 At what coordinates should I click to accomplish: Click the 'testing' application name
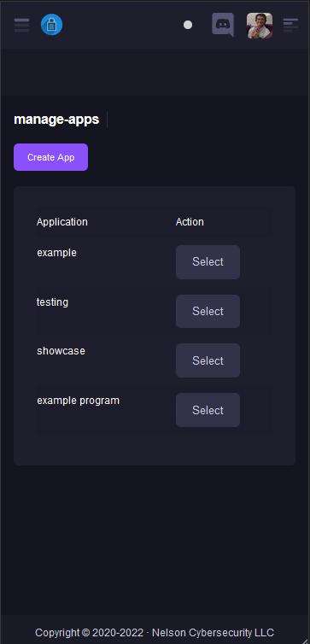coord(53,302)
